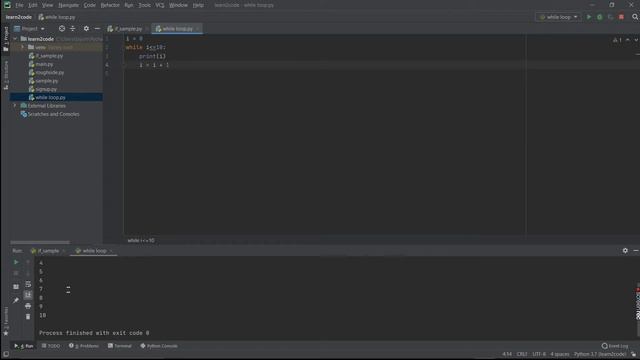Open the File menu

[x=19, y=5]
